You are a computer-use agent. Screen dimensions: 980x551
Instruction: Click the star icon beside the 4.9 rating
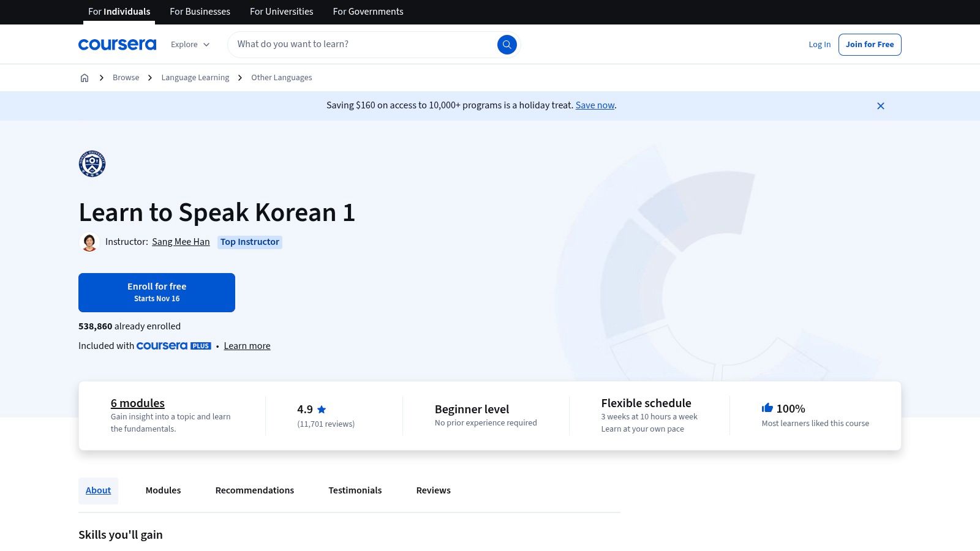coord(321,409)
